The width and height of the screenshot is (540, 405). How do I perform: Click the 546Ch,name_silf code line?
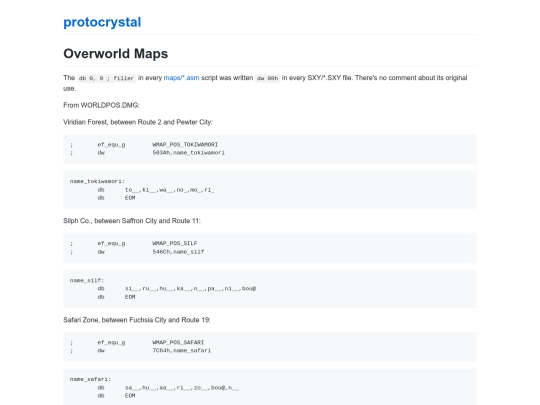click(x=178, y=252)
